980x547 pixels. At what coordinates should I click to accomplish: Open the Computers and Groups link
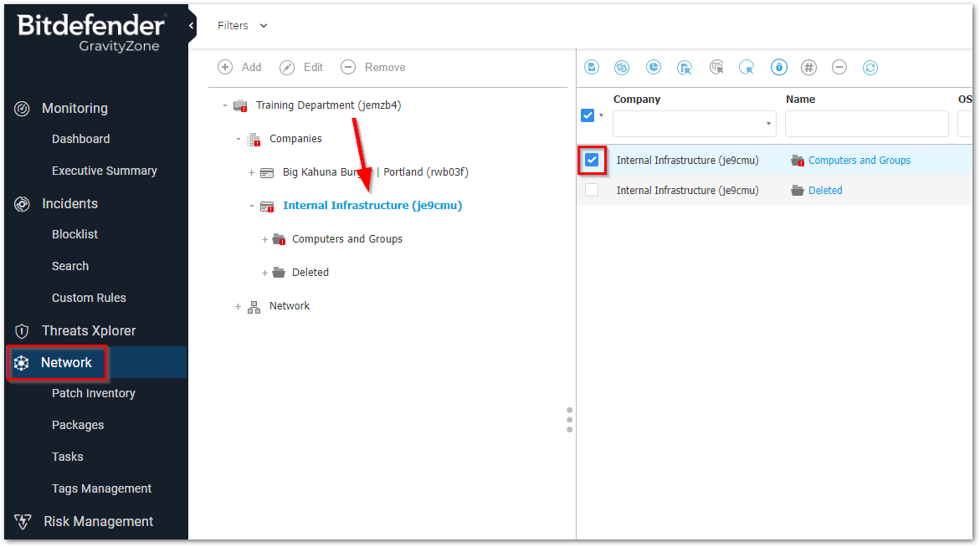pos(859,161)
